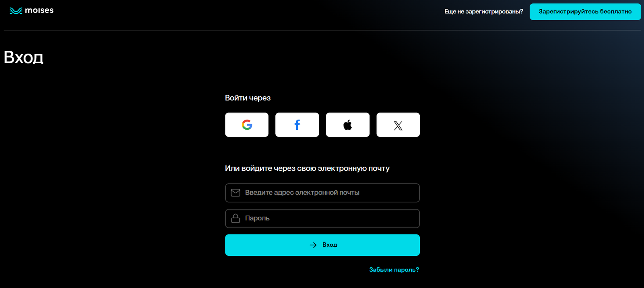Image resolution: width=644 pixels, height=288 pixels.
Task: Log in using Apple icon
Action: point(348,125)
